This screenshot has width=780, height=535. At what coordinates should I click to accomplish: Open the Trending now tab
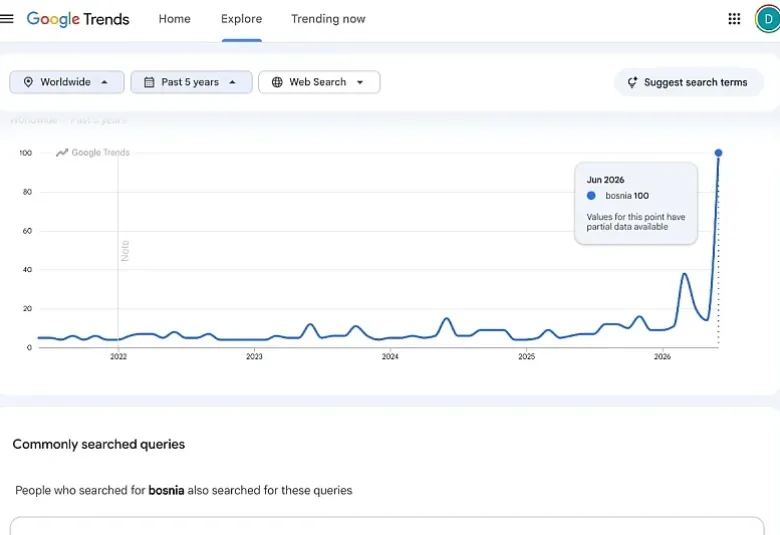[x=328, y=19]
